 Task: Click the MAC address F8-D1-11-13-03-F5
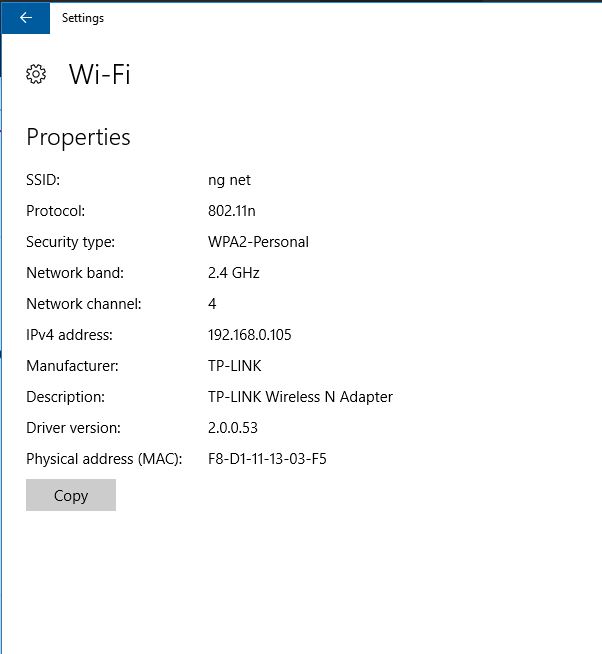click(267, 459)
